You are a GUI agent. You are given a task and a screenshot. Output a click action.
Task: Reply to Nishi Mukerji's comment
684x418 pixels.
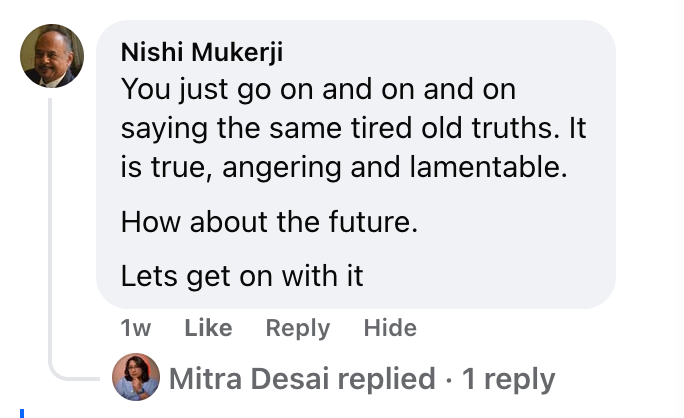click(x=297, y=328)
